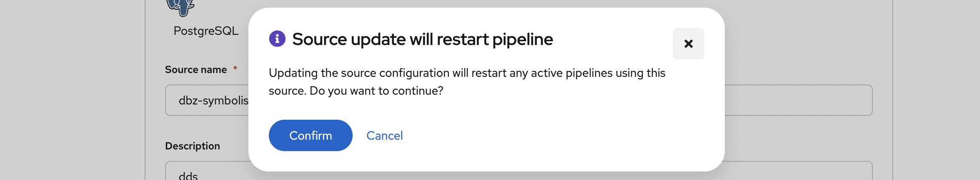Confirm the source update
Image resolution: width=980 pixels, height=180 pixels.
pyautogui.click(x=311, y=135)
